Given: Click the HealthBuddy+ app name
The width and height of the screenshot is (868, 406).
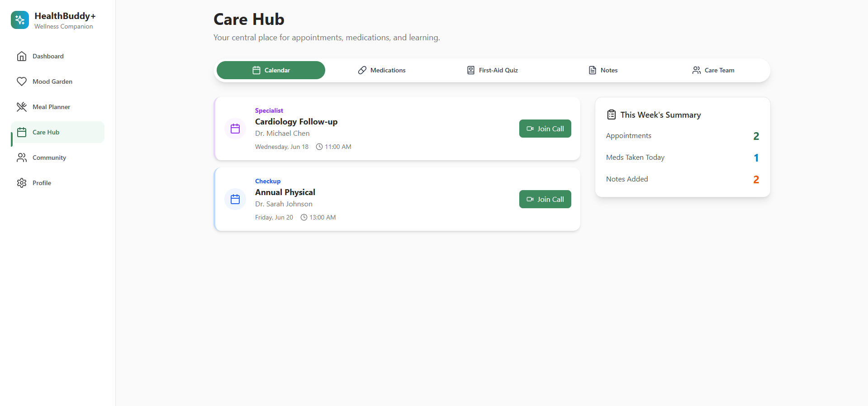Looking at the screenshot, I should click(65, 16).
